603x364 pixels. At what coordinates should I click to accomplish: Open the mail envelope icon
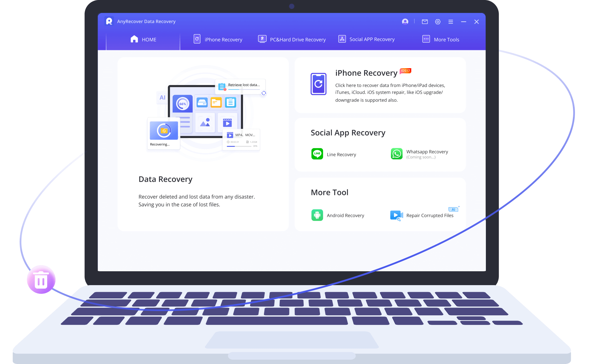(x=425, y=22)
